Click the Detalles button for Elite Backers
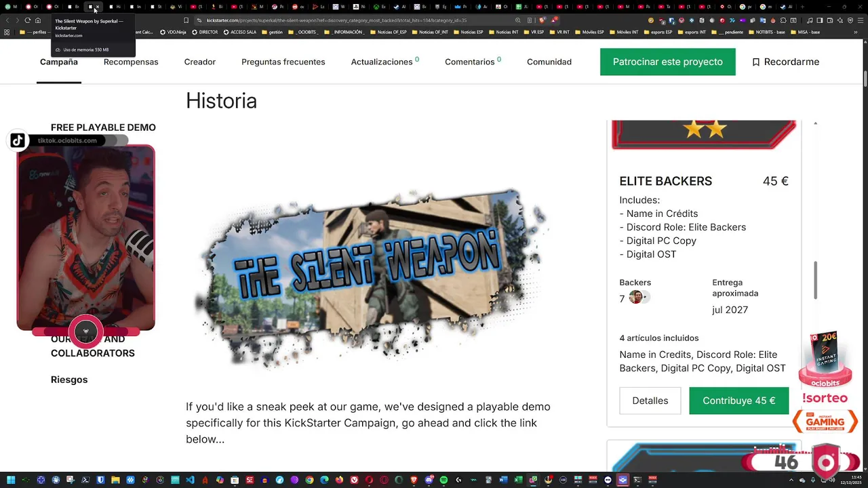This screenshot has height=488, width=868. pos(650,401)
